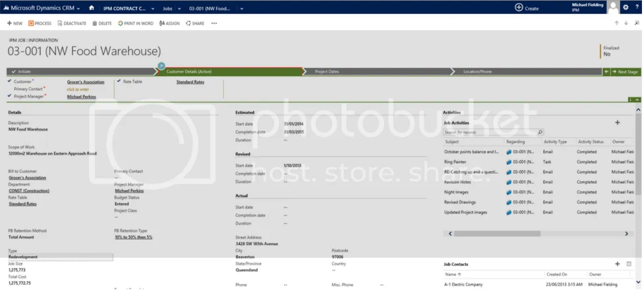Collapse the process bar chevron
This screenshot has width=644, height=292.
point(637,100)
